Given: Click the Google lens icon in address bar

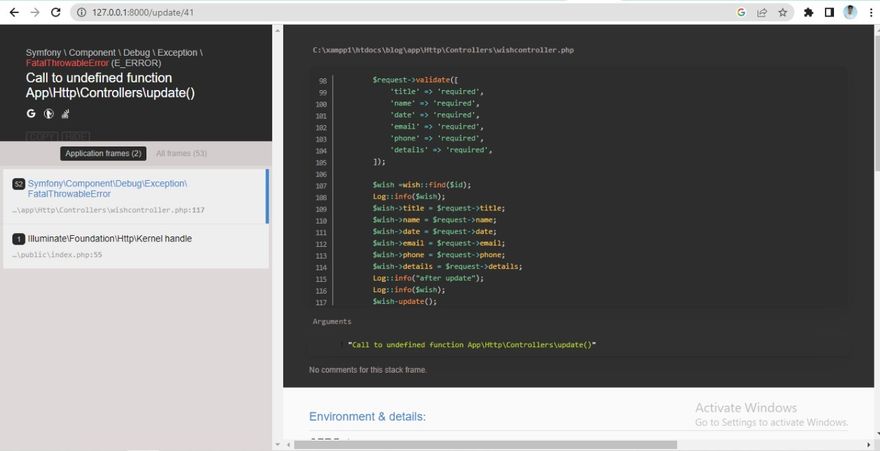Looking at the screenshot, I should point(741,12).
